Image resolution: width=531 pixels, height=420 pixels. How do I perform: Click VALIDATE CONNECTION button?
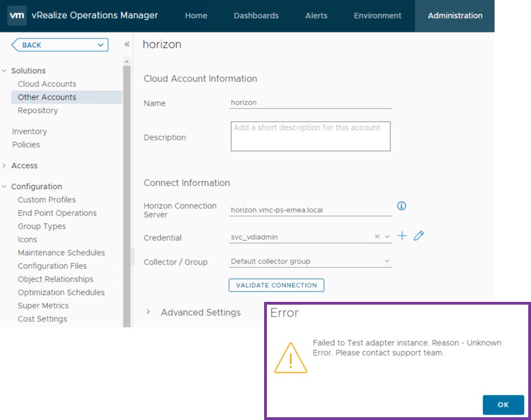[276, 285]
